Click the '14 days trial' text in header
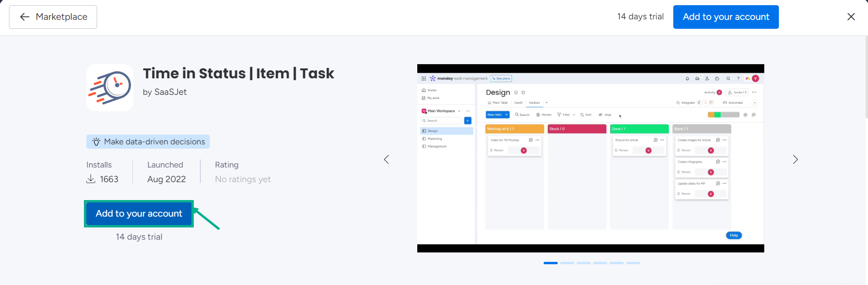This screenshot has width=868, height=285. (640, 17)
